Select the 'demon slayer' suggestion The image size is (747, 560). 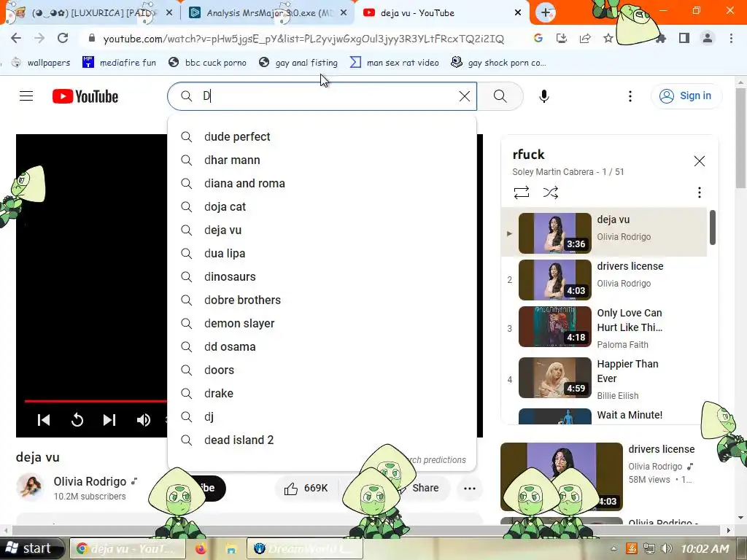point(322,323)
